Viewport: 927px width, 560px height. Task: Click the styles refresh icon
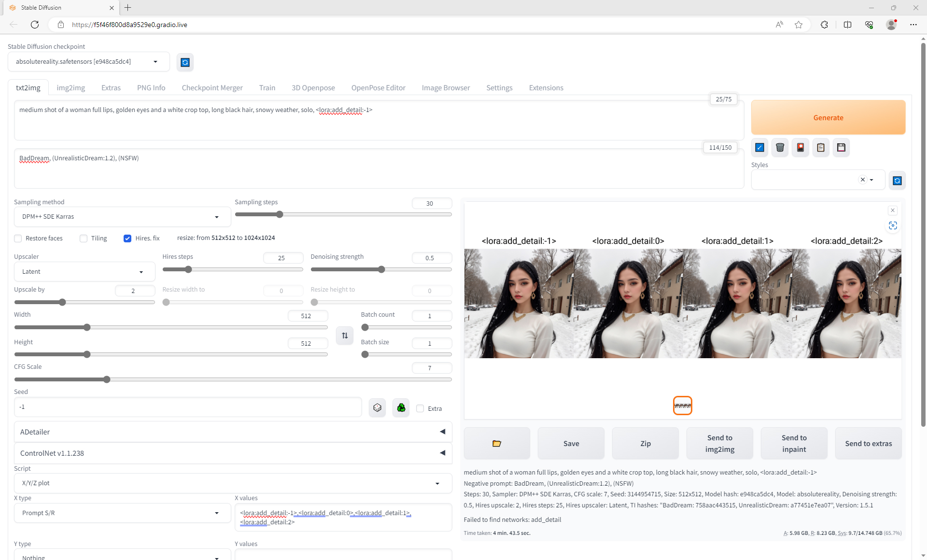point(897,181)
